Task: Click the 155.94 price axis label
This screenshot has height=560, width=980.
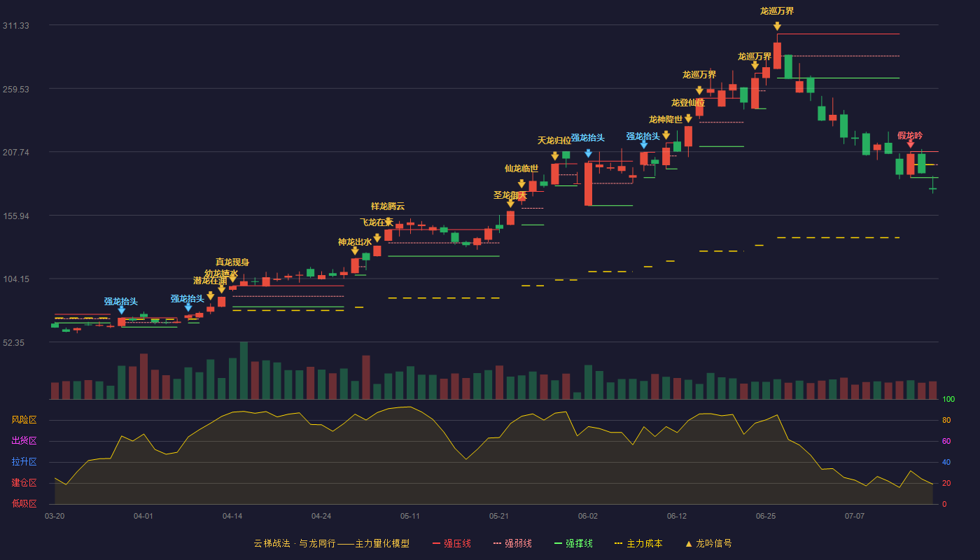Action: coord(15,216)
